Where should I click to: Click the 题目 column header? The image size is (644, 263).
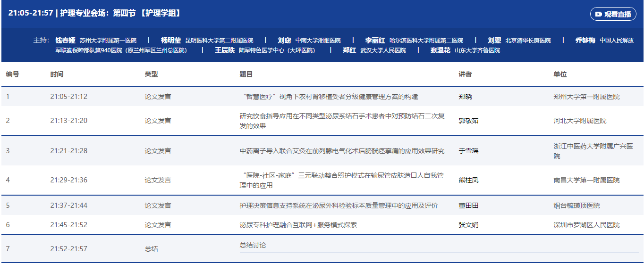point(246,74)
